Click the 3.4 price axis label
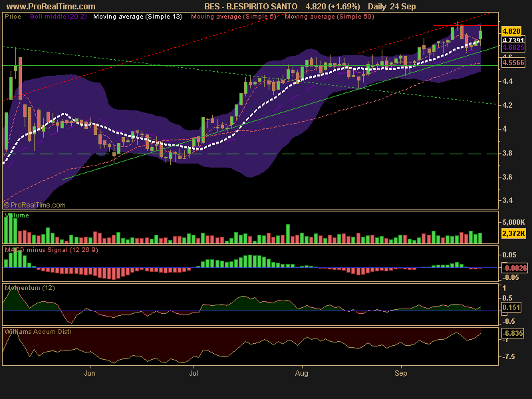Screen dimensions: 532x399 pyautogui.click(x=507, y=201)
